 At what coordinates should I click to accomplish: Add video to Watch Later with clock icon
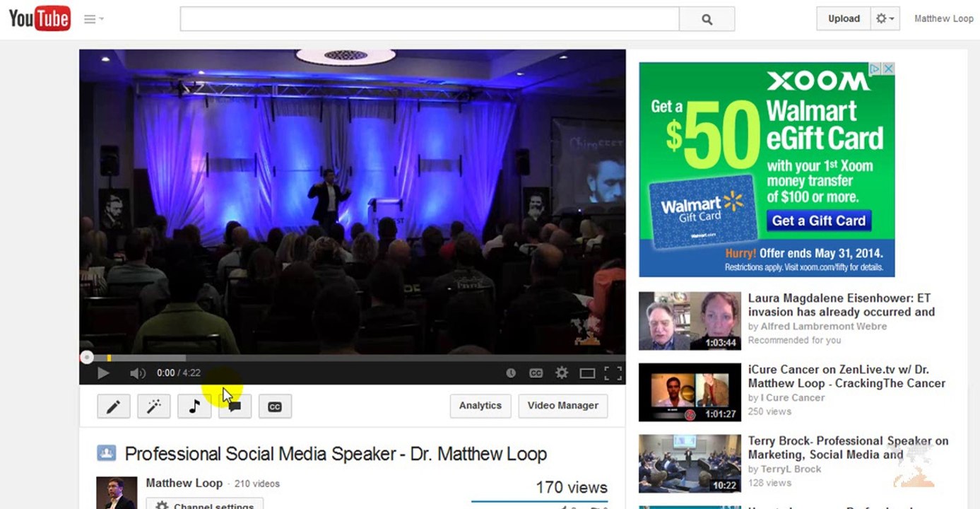pos(511,373)
